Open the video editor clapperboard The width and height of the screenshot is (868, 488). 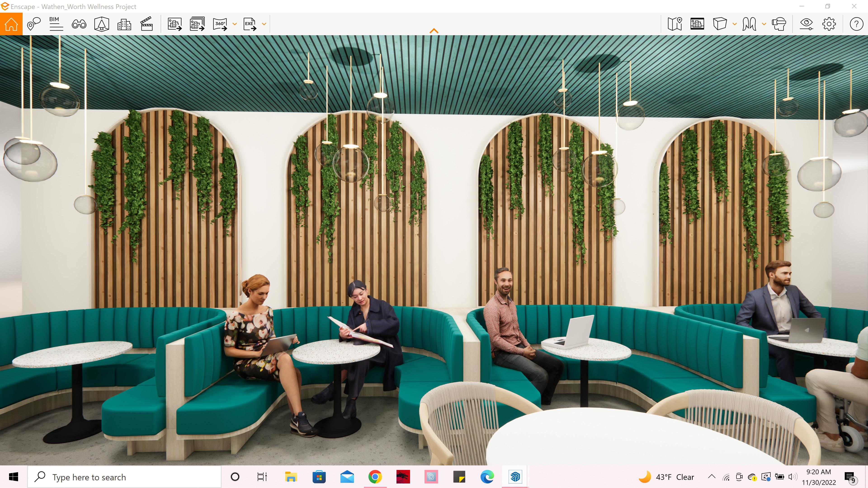tap(147, 24)
